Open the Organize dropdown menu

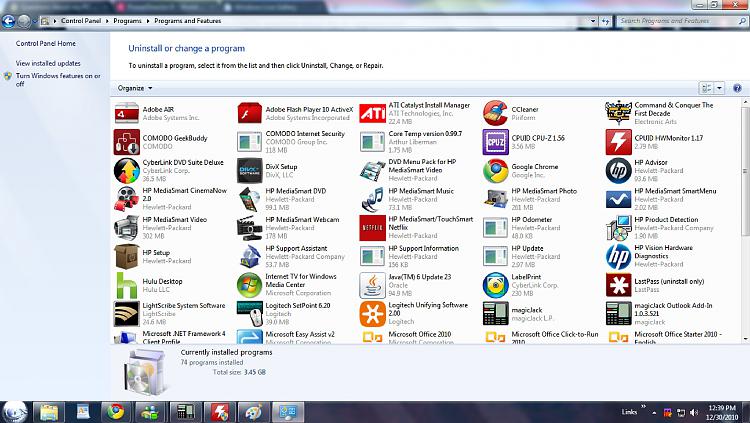(135, 88)
